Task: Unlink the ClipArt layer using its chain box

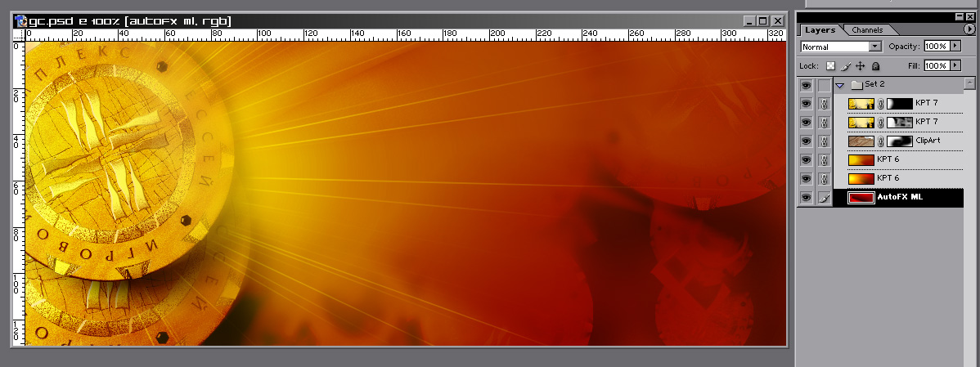Action: 825,141
